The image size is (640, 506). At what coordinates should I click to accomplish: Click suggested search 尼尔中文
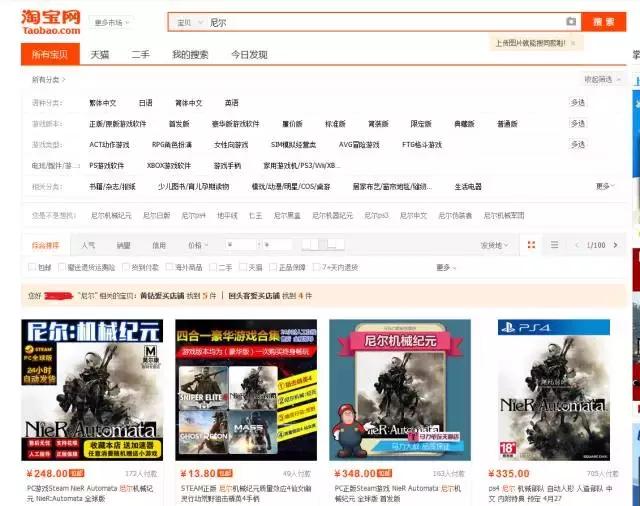tap(413, 215)
